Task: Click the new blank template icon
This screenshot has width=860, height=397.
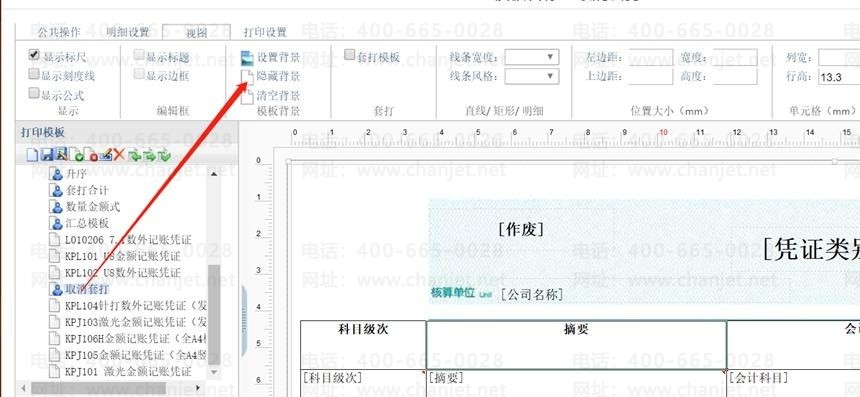Action: (x=32, y=155)
